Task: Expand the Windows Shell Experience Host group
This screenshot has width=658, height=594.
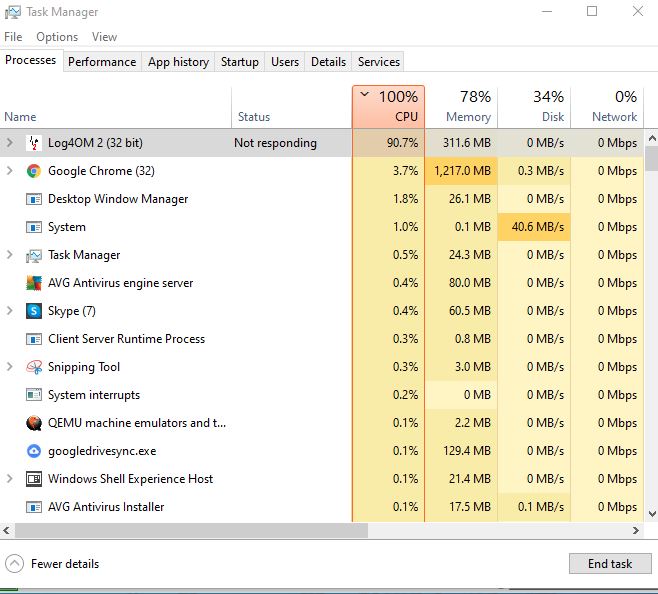Action: [x=9, y=479]
